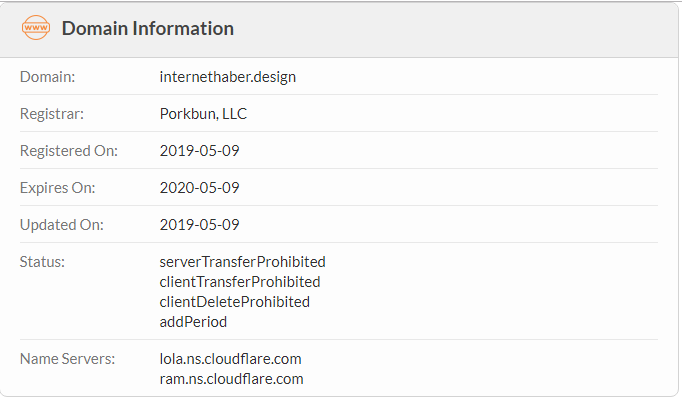Viewport: 682px width, 410px height.
Task: Click the serverTransferProhibited status
Action: pos(242,262)
